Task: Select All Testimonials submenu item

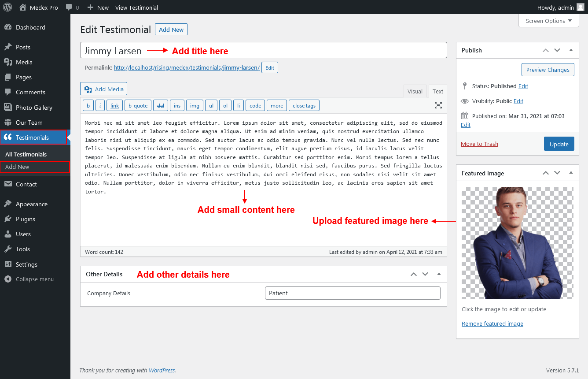Action: 26,154
